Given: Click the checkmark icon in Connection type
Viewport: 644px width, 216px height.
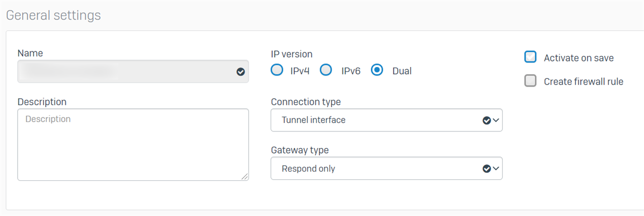Looking at the screenshot, I should pyautogui.click(x=486, y=120).
